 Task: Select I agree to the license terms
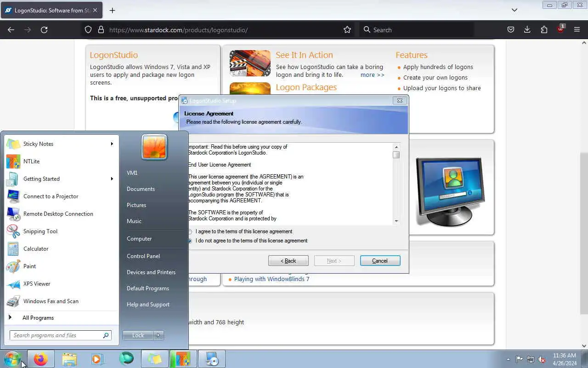(241, 231)
